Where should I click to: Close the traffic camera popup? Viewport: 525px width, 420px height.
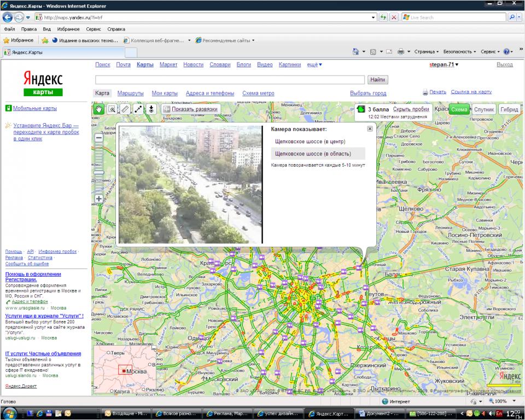click(x=370, y=129)
